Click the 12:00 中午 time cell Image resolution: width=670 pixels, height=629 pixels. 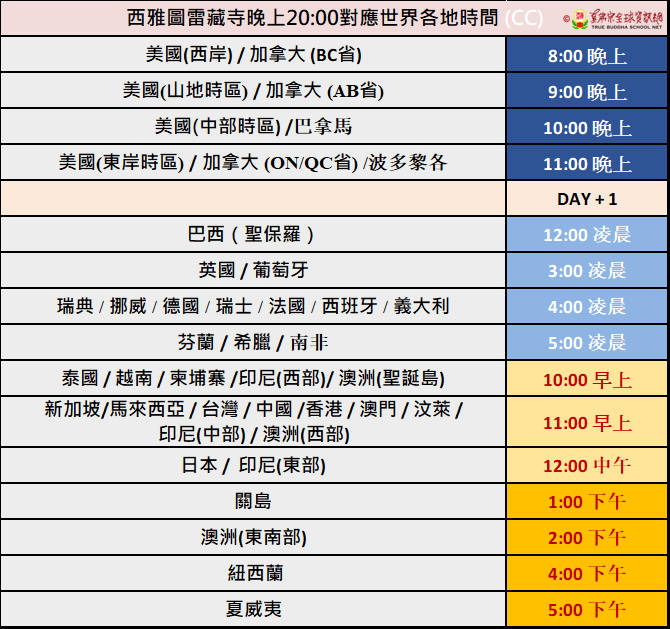coord(587,466)
